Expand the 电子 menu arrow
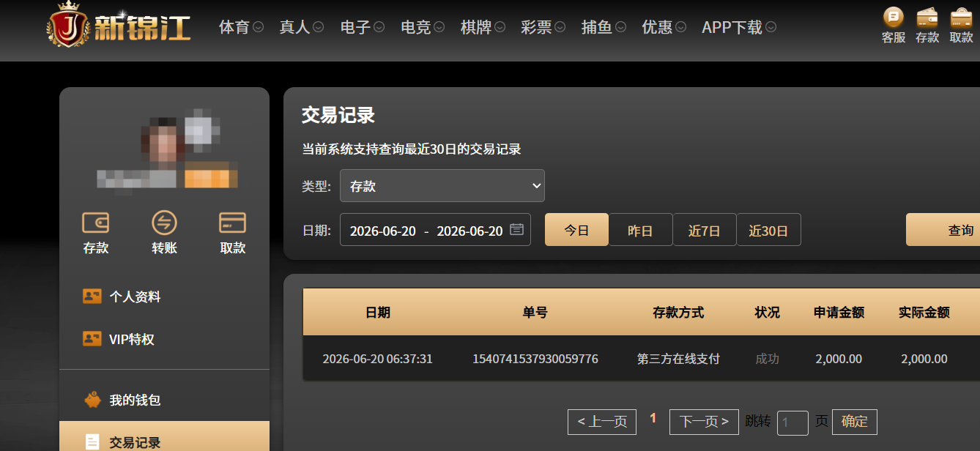The height and width of the screenshot is (451, 980). (x=379, y=27)
